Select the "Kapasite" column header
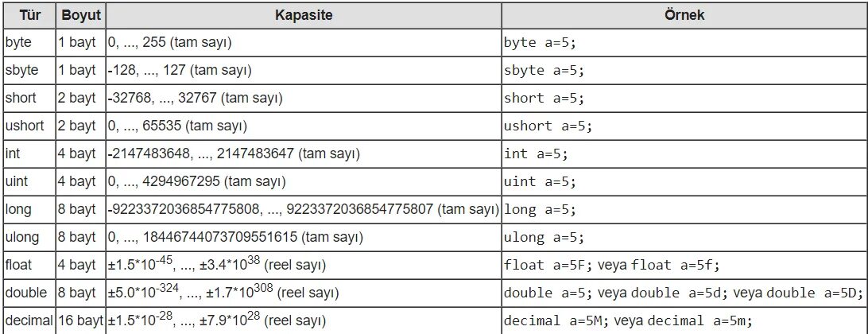This screenshot has height=334, width=868. [x=304, y=15]
